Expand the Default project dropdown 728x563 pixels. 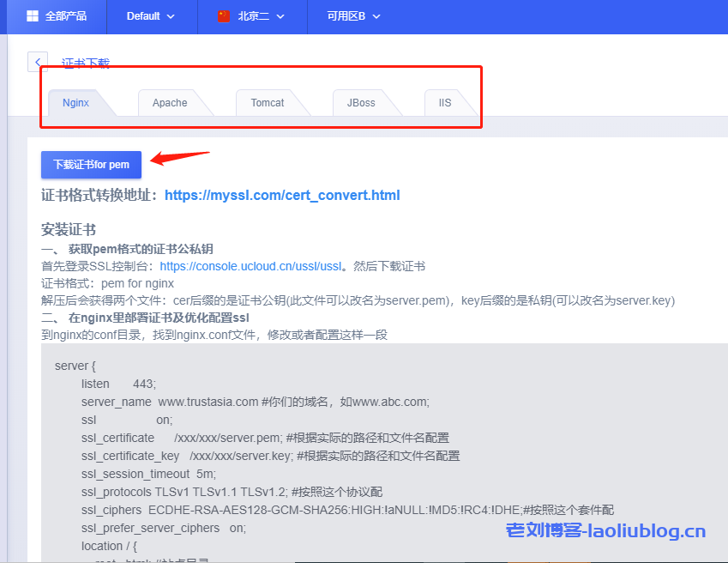150,16
